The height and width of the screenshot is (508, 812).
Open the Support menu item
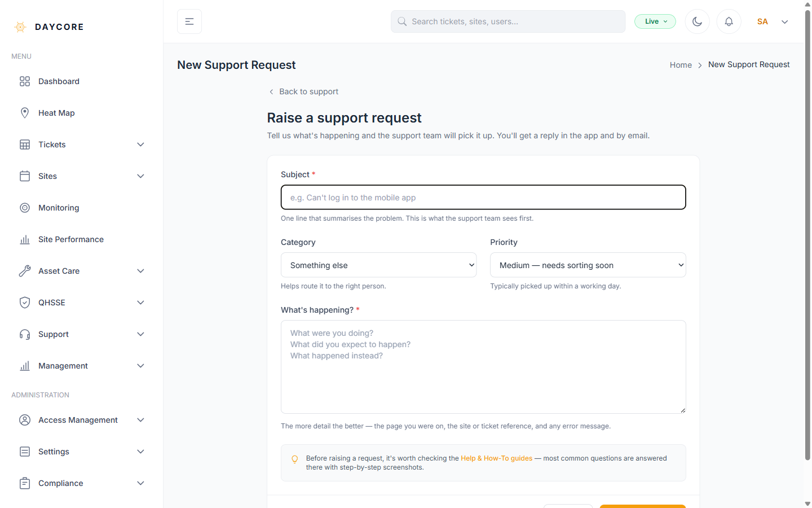click(x=81, y=334)
